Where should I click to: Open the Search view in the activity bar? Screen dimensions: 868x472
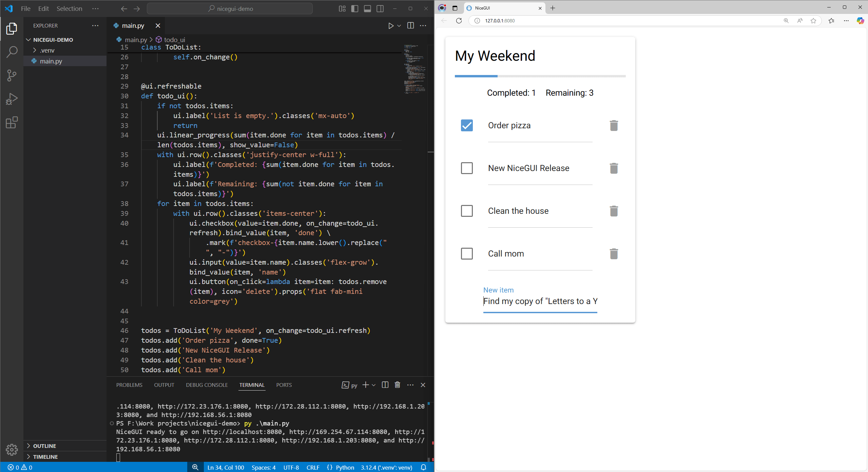point(12,52)
